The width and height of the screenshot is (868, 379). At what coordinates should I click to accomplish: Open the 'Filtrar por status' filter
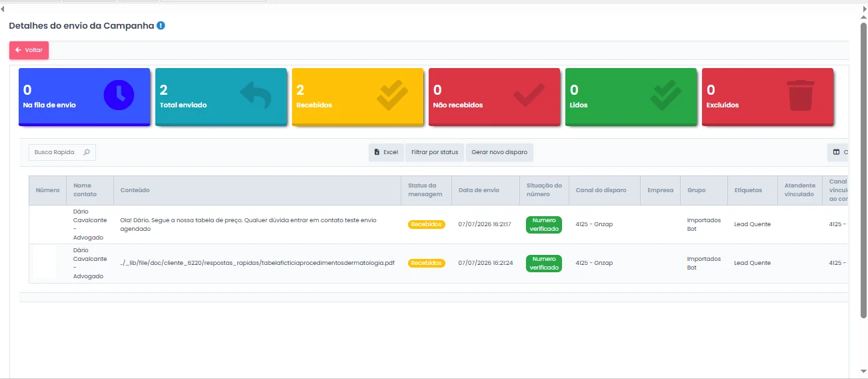(435, 152)
